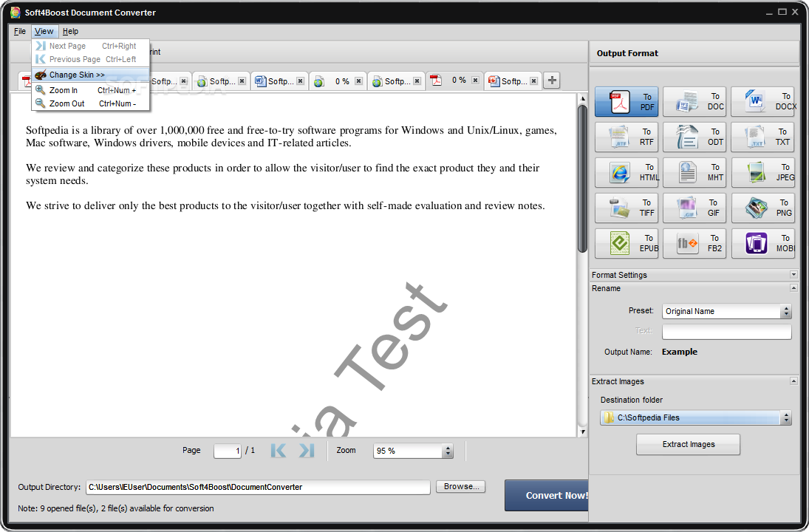Image resolution: width=809 pixels, height=532 pixels.
Task: Expand the Format Settings section
Action: coord(793,275)
